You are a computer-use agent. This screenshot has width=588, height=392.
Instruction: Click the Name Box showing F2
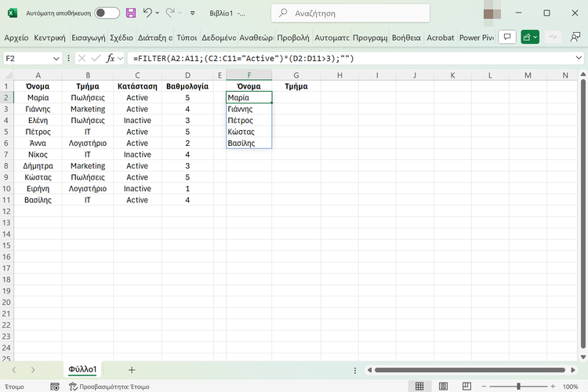click(27, 59)
